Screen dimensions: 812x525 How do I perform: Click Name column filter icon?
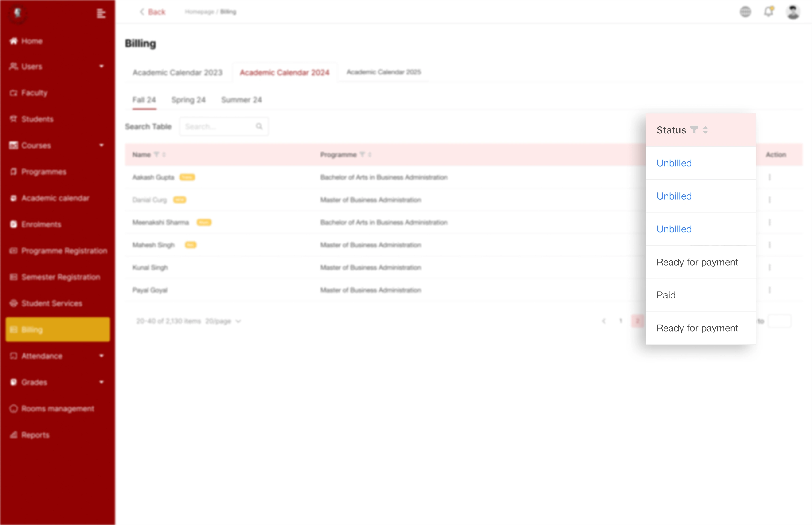tap(156, 155)
